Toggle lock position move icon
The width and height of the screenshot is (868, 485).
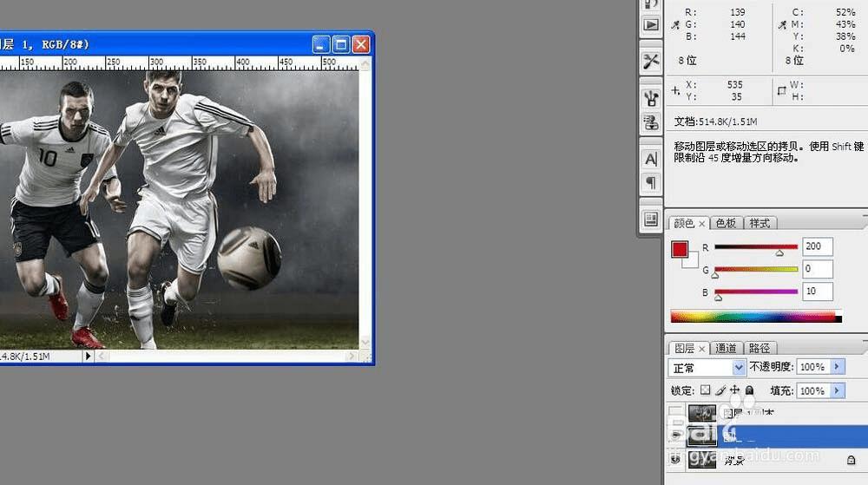[x=734, y=390]
